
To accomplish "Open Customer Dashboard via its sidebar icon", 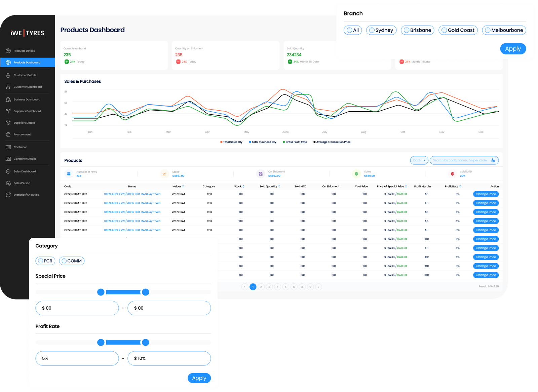I will (x=8, y=87).
